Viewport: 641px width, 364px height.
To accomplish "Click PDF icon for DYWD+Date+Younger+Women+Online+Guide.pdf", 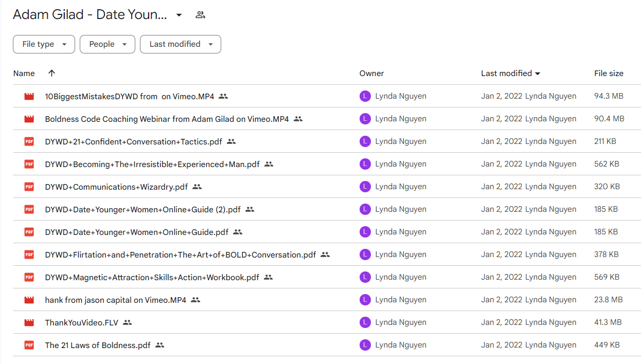I will (x=29, y=232).
